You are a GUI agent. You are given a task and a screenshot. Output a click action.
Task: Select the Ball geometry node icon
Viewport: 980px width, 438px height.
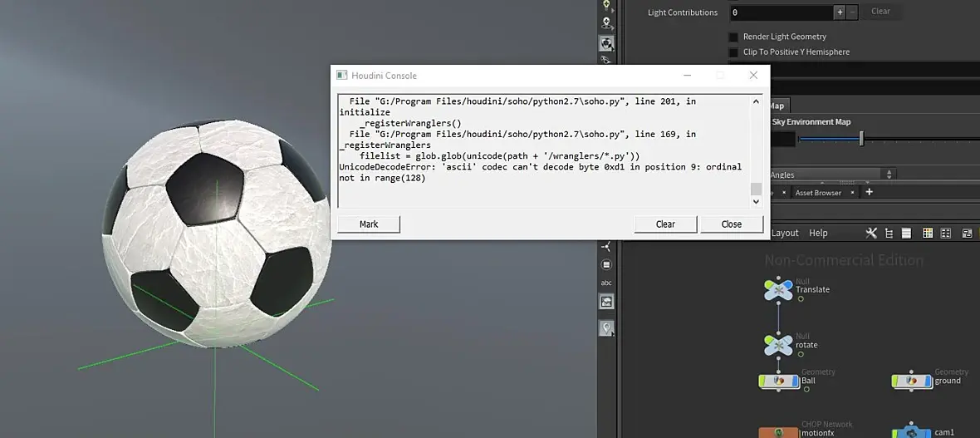click(x=779, y=380)
